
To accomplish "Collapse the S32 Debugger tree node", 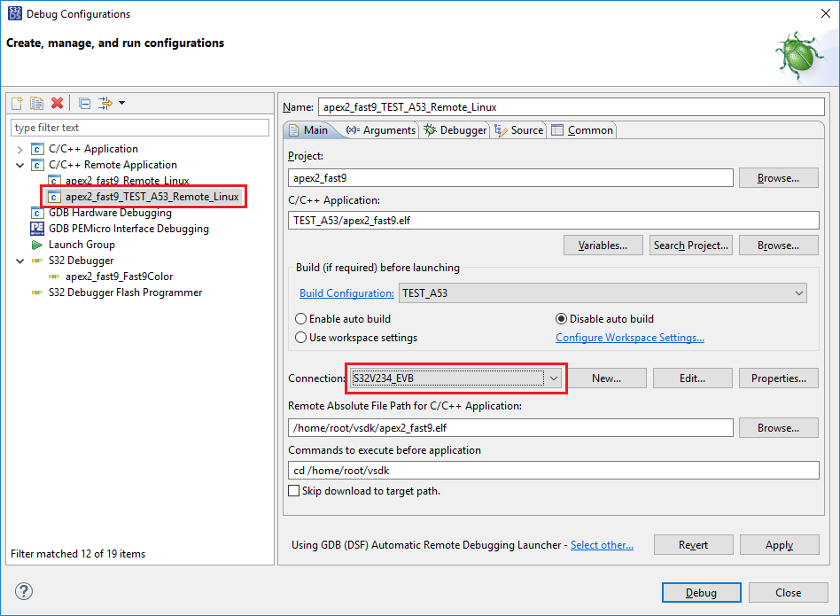I will (19, 261).
